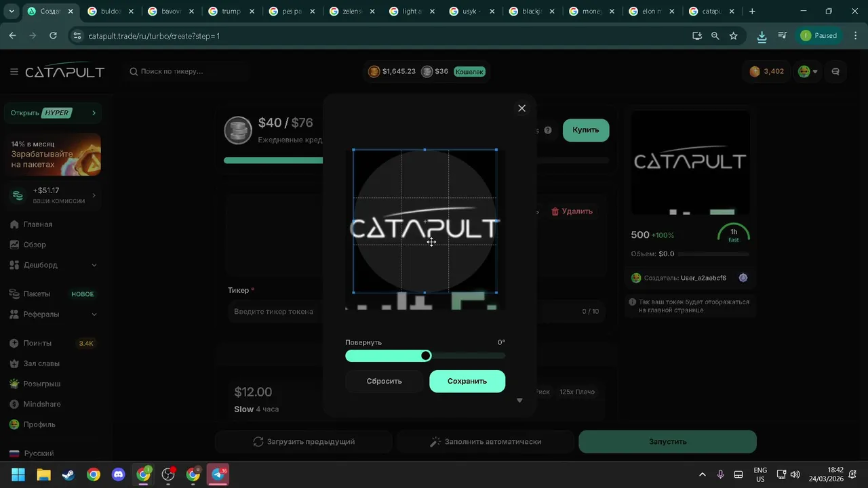Reload the page using the browser refresh icon
Screen dimensions: 868x488
[54, 36]
